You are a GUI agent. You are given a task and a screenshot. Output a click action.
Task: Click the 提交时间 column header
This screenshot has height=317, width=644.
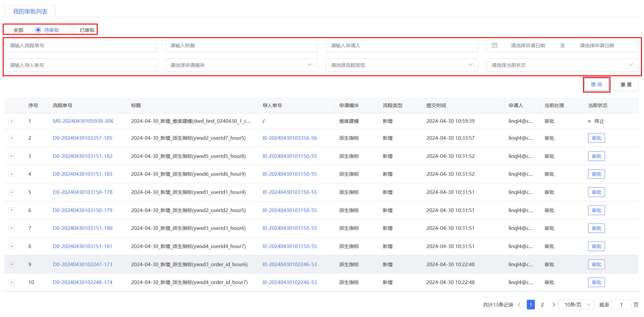[x=436, y=105]
